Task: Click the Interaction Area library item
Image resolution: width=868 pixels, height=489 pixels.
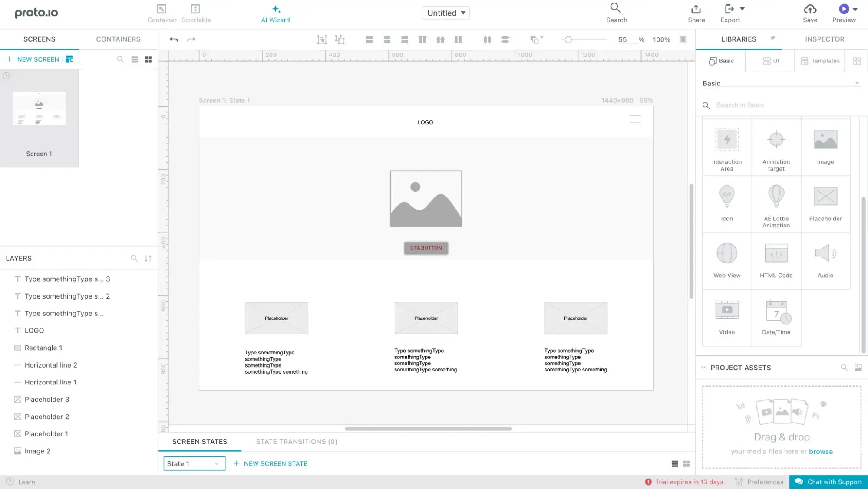Action: (x=727, y=148)
